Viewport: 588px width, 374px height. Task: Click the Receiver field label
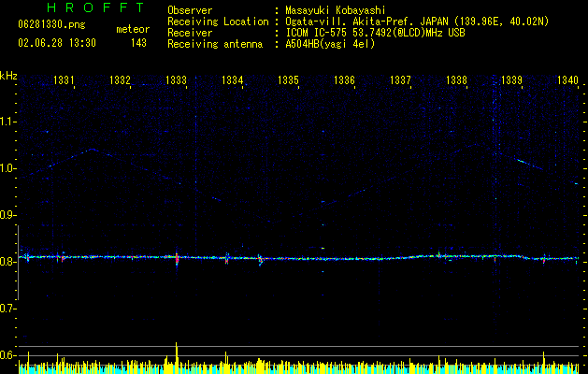(x=190, y=33)
